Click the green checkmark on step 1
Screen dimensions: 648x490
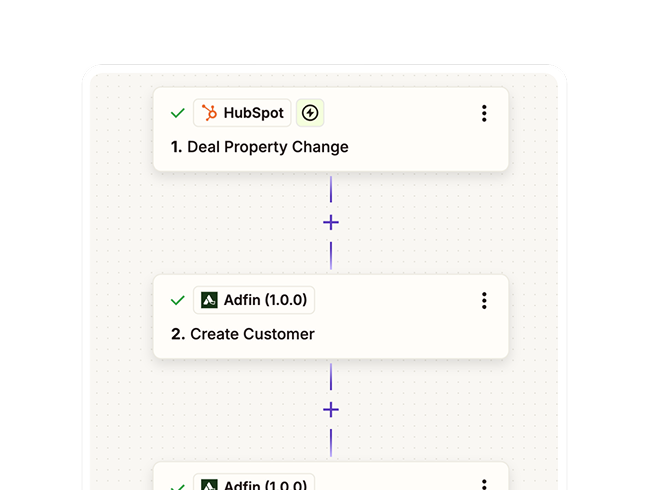pyautogui.click(x=178, y=114)
